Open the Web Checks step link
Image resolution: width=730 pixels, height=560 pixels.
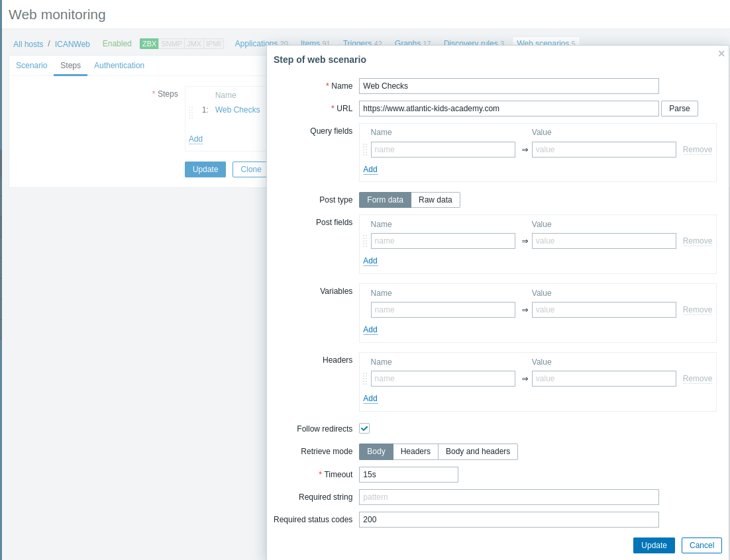[x=237, y=110]
